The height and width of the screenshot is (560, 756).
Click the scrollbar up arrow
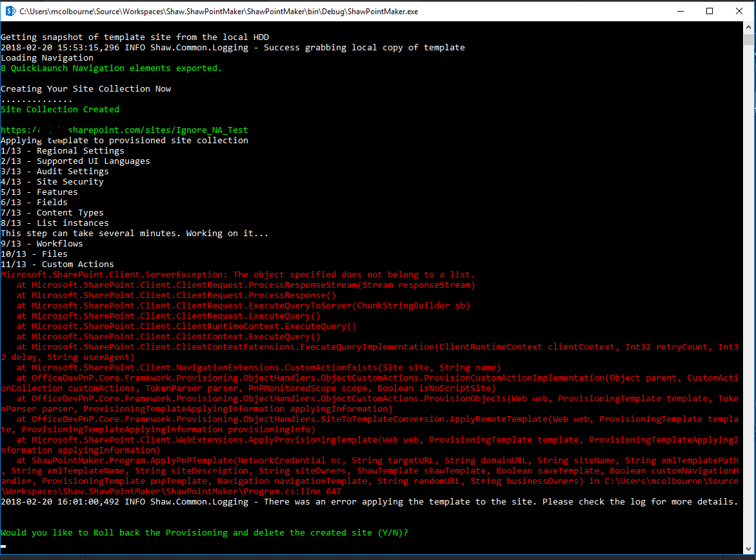[748, 28]
